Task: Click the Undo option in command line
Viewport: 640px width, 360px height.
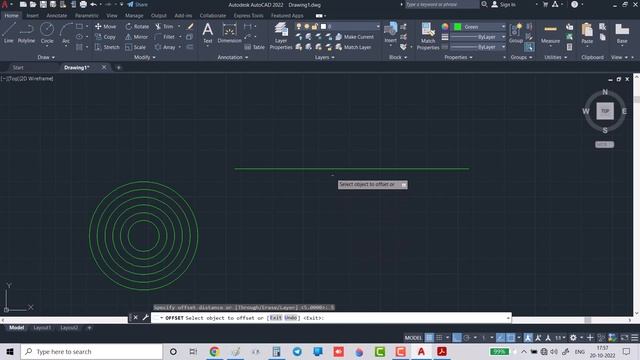Action: click(291, 318)
